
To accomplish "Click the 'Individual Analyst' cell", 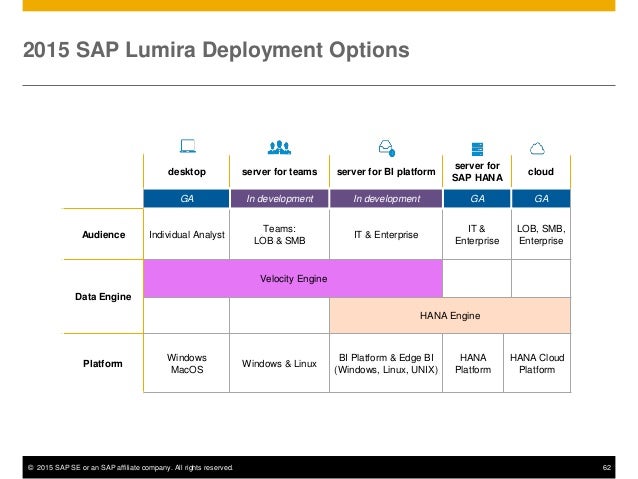I will 187,235.
